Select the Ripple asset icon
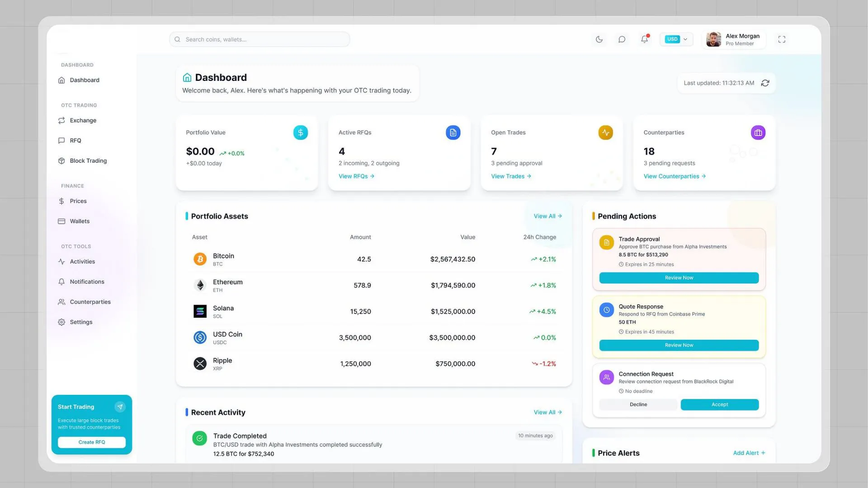Image resolution: width=868 pixels, height=488 pixels. coord(200,364)
